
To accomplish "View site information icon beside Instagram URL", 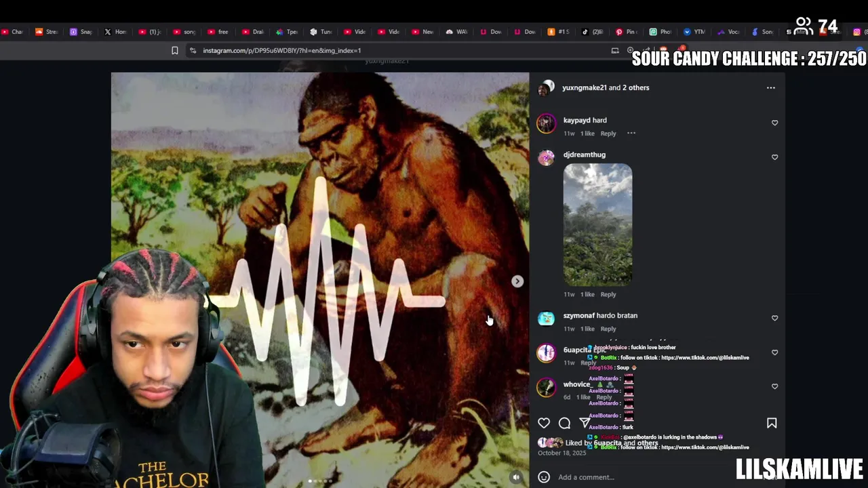I will tap(193, 50).
